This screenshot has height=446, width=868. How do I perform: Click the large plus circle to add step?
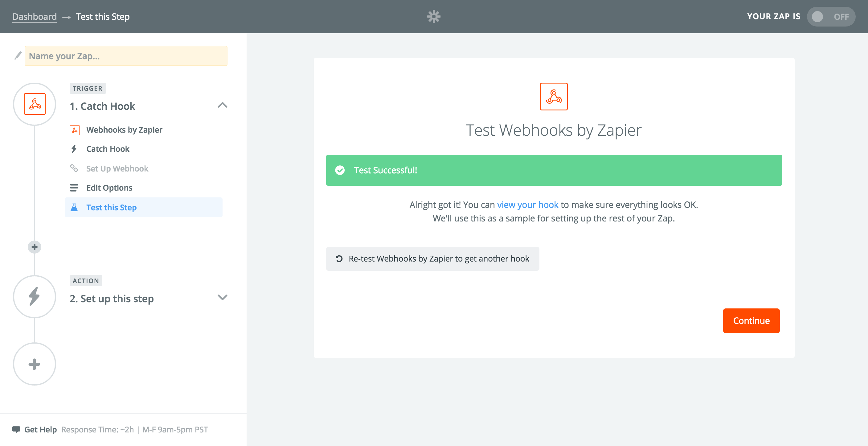tap(35, 364)
